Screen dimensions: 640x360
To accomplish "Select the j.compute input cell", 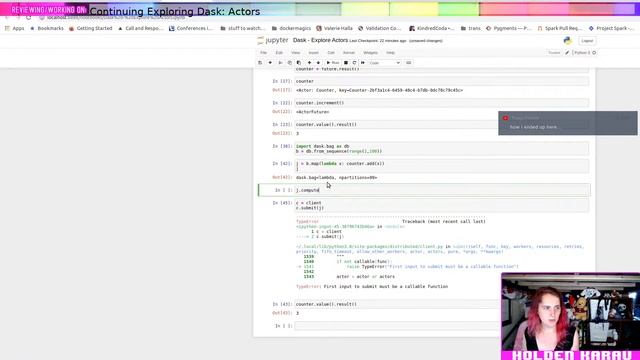I will click(x=442, y=190).
